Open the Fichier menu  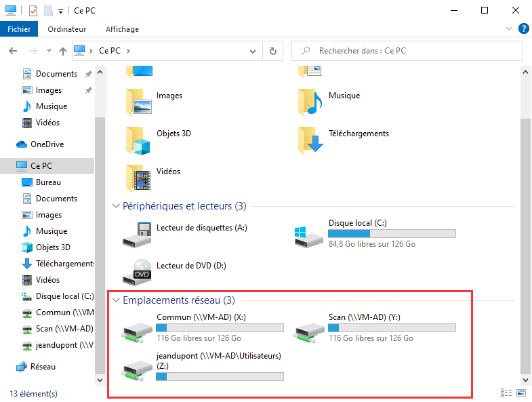(x=19, y=29)
